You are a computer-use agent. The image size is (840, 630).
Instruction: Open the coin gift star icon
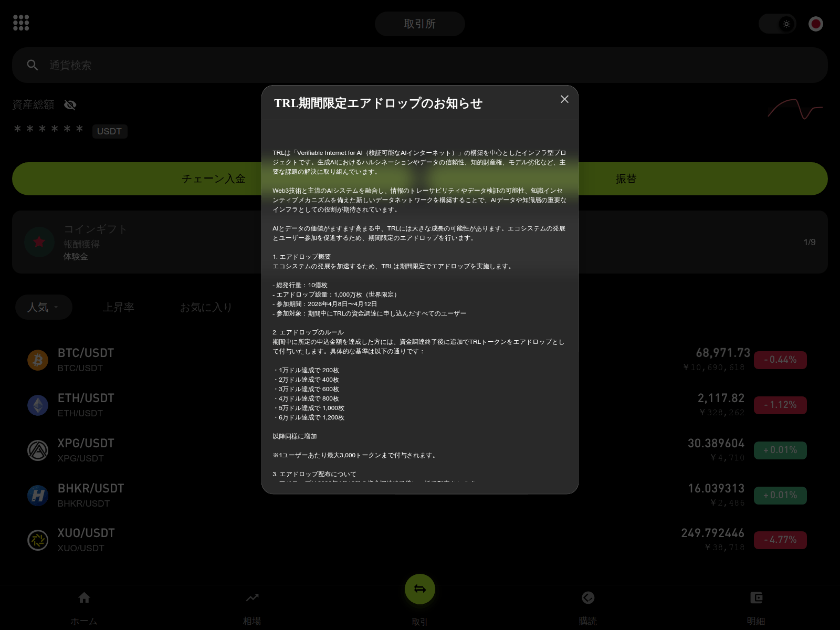[39, 242]
